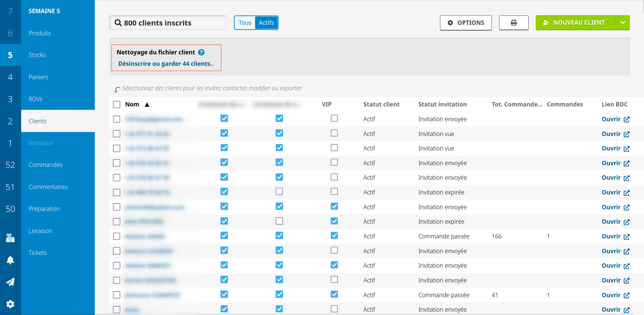Viewport: 644px width, 315px height.
Task: Click the Nom column sort arrow
Action: (147, 105)
